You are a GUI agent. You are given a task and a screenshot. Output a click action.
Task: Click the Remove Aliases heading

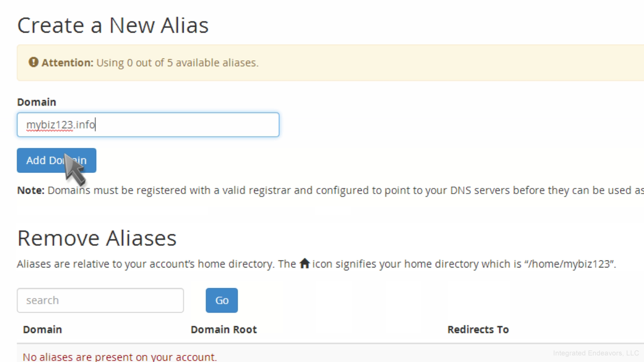[97, 238]
